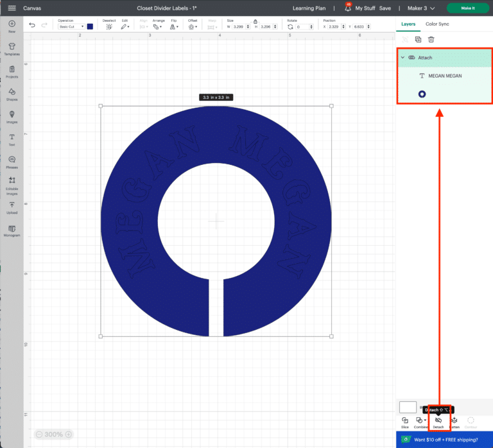This screenshot has height=448, width=493.
Task: Collapse the Attach group chevron
Action: (402, 58)
